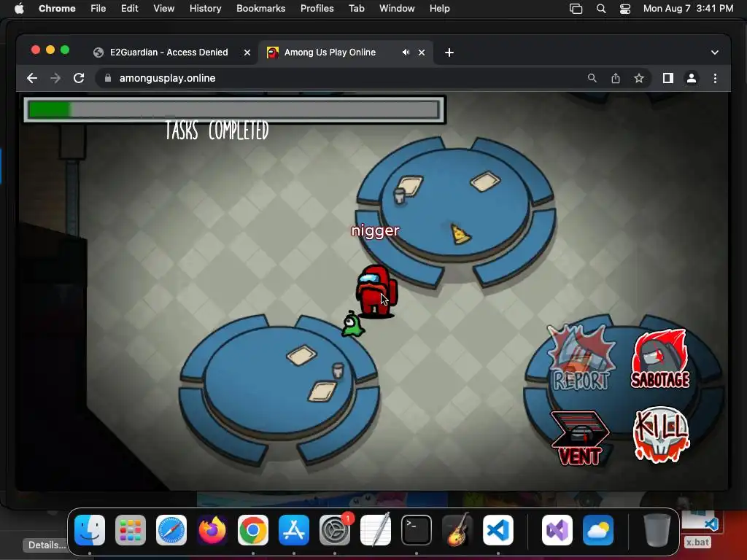
Task: Open a new tab with the plus button
Action: coord(449,52)
